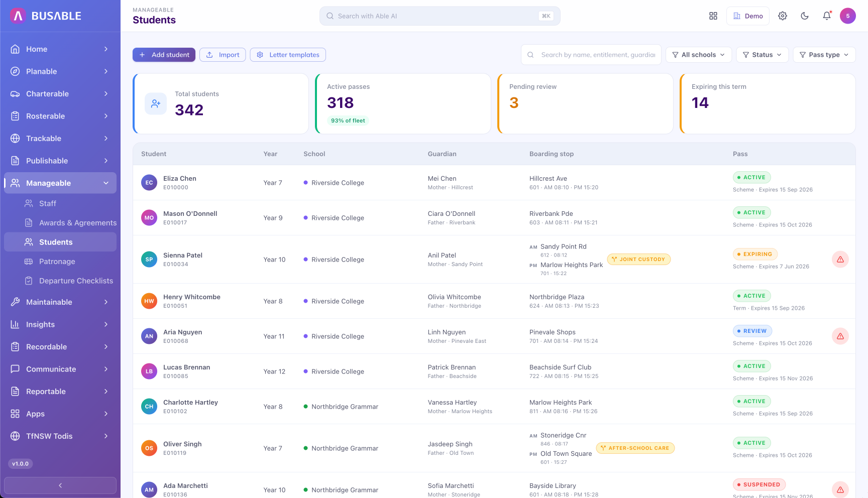
Task: Click the Import button
Action: point(223,55)
